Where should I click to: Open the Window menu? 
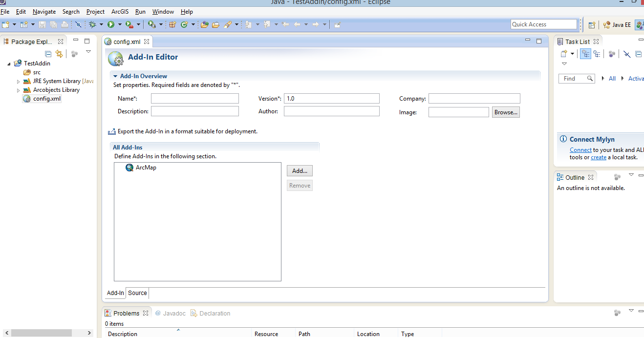tap(163, 11)
